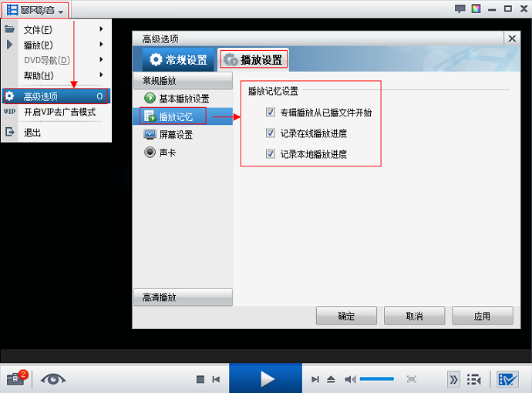Toggle 记录在线播放进度 checkbox
The height and width of the screenshot is (393, 532).
[x=270, y=133]
